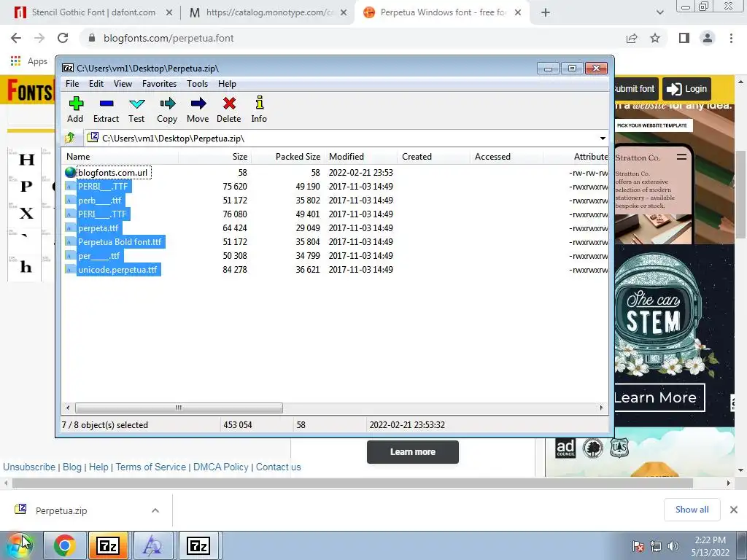Sort by the Packed Size column

tap(288, 157)
